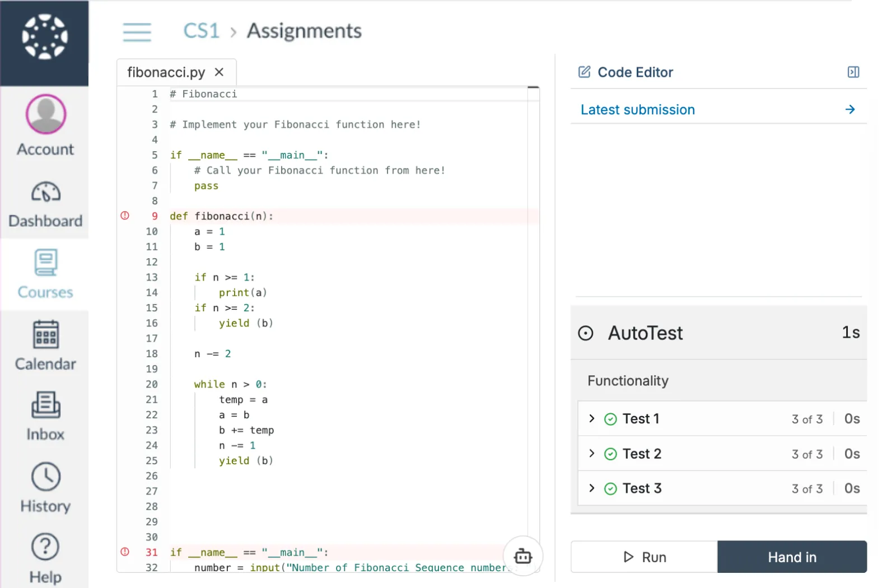Screen dimensions: 896x588
Task: Open the Courses book icon
Action: (46, 263)
